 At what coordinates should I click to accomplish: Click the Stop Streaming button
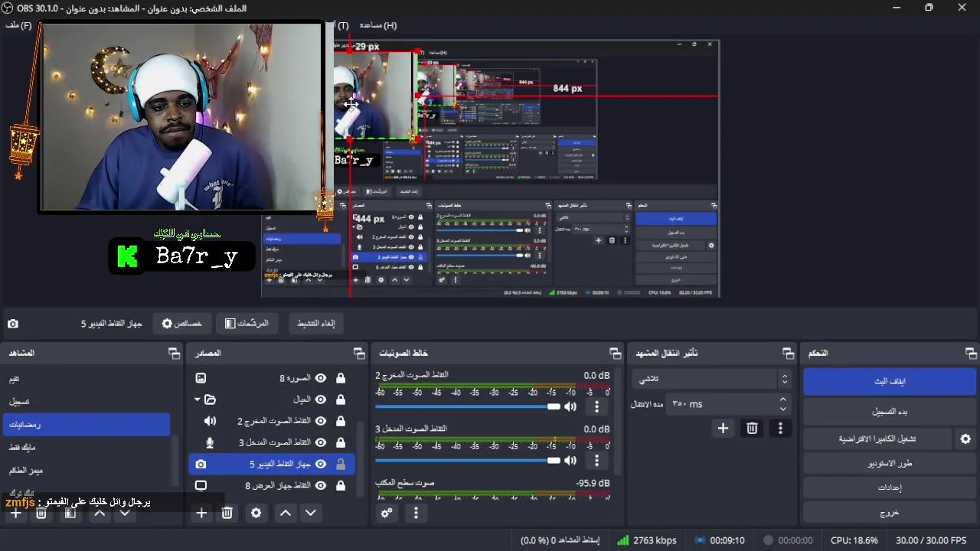click(890, 381)
